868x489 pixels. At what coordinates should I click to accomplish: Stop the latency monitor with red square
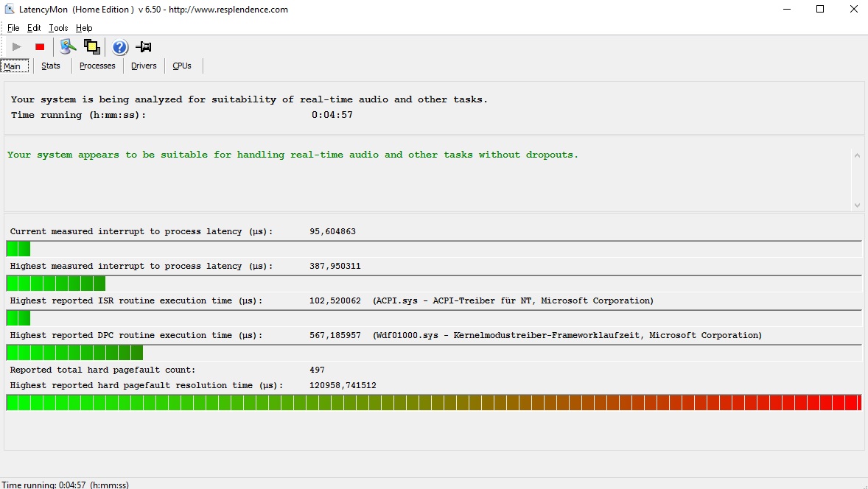click(40, 47)
